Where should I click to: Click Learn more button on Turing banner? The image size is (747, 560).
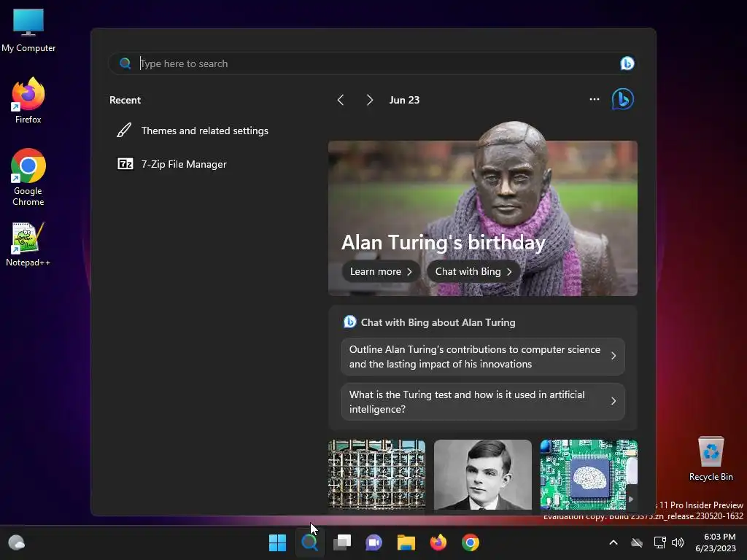coord(380,271)
